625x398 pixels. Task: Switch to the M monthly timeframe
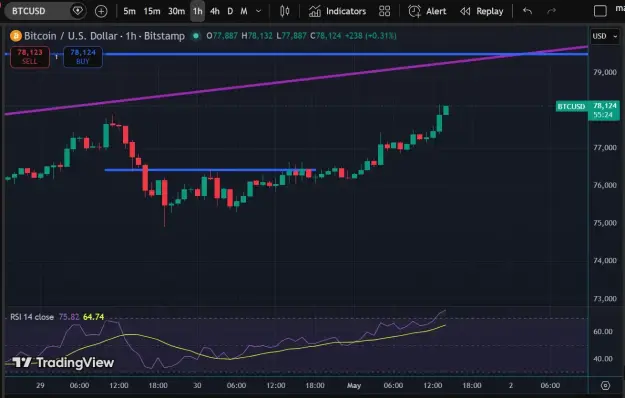(x=244, y=11)
